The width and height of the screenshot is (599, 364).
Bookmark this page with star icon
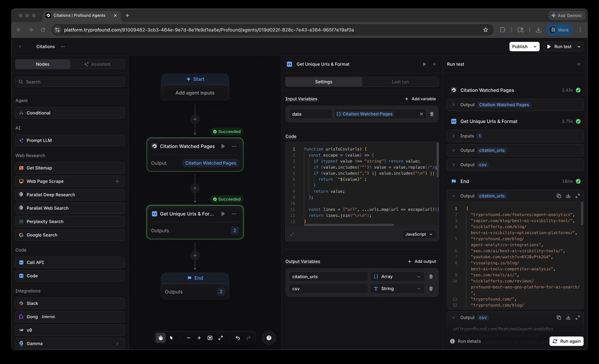485,30
